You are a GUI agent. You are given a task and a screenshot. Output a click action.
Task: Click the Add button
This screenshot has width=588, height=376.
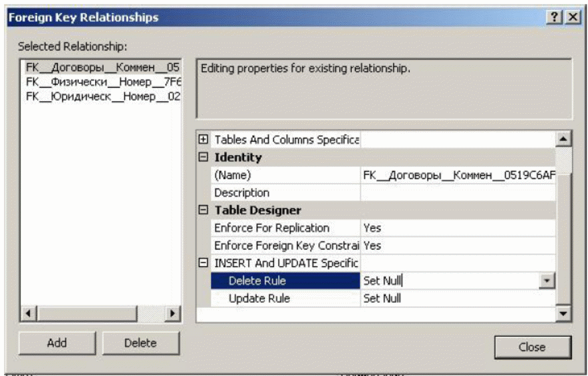[x=57, y=343]
